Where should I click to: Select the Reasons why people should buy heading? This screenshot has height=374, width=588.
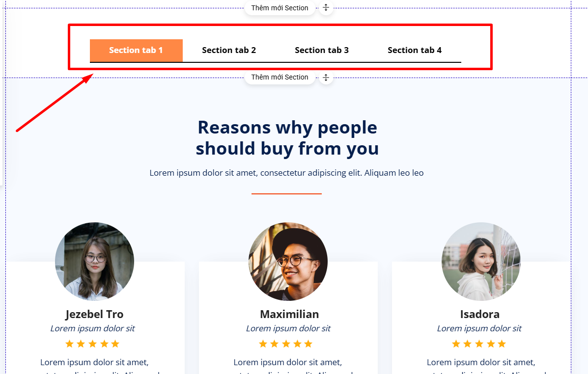(x=287, y=138)
